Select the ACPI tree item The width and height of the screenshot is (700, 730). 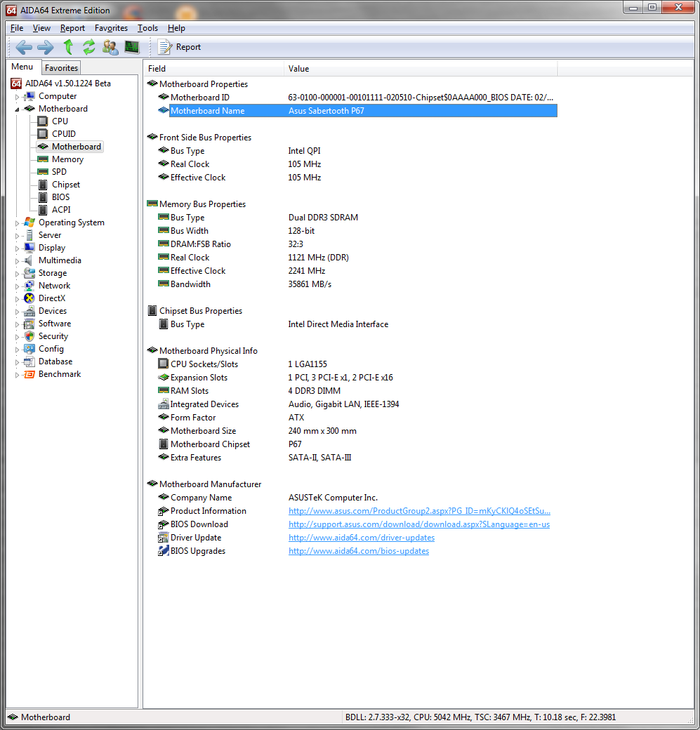61,209
